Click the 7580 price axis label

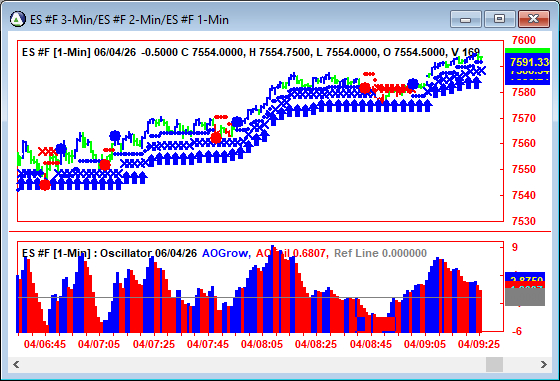pos(524,92)
